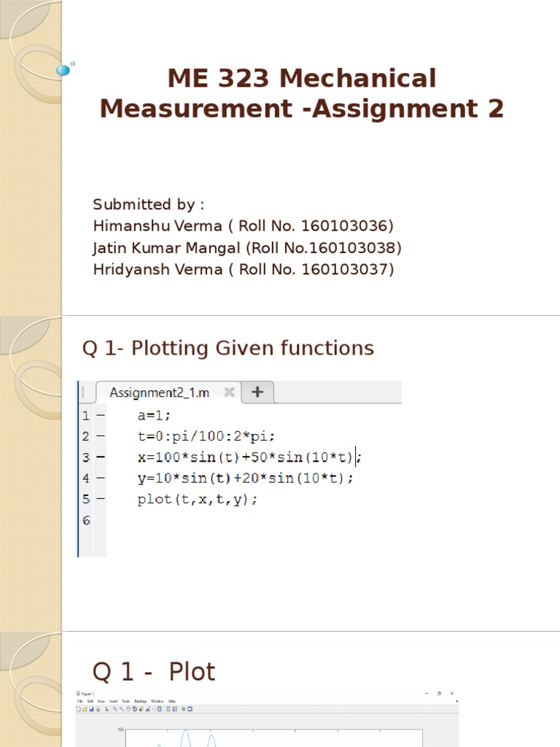Screen dimensions: 560x747
Task: Click code line 'plot(t,x,t,y);'
Action: 198,499
